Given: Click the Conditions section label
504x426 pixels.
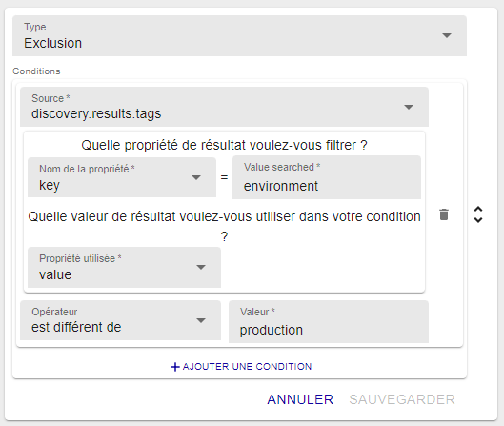Looking at the screenshot, I should (x=36, y=71).
